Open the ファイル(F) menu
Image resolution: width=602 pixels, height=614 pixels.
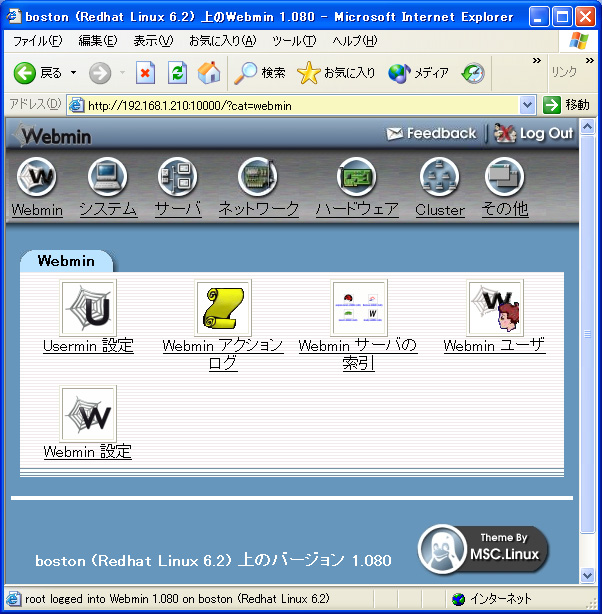pyautogui.click(x=38, y=41)
